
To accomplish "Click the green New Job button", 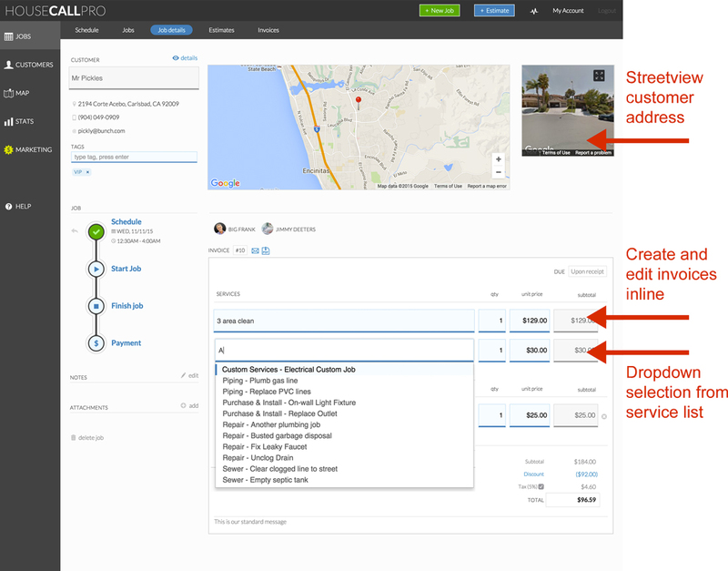I will pyautogui.click(x=440, y=10).
